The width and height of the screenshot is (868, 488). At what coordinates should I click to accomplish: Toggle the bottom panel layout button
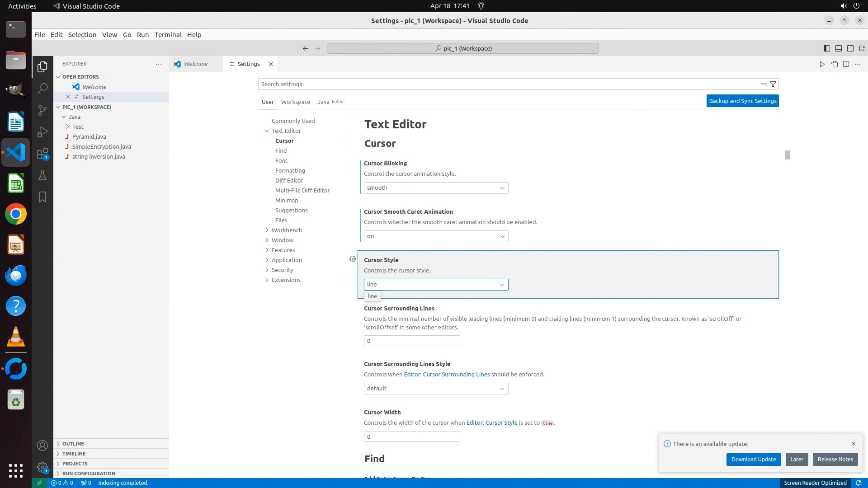[x=838, y=48]
